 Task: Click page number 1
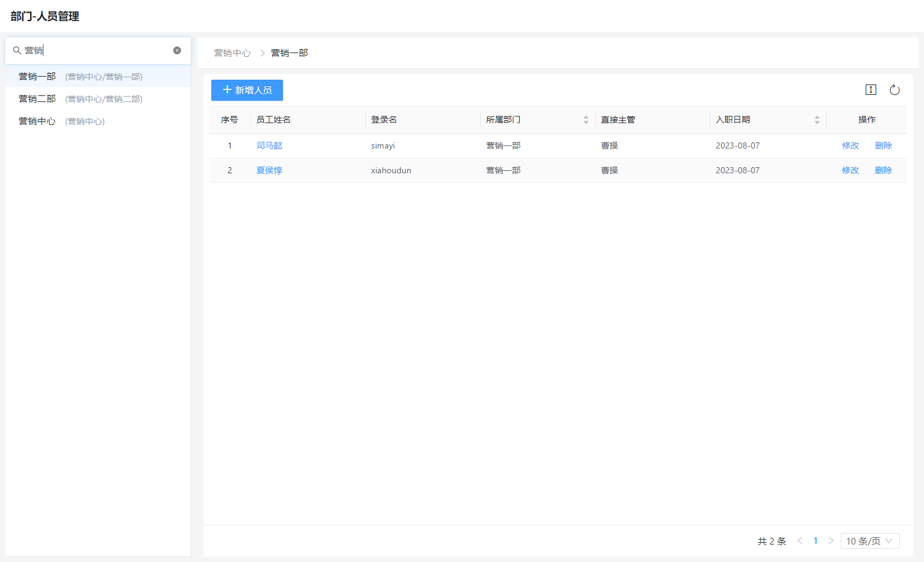[x=815, y=541]
